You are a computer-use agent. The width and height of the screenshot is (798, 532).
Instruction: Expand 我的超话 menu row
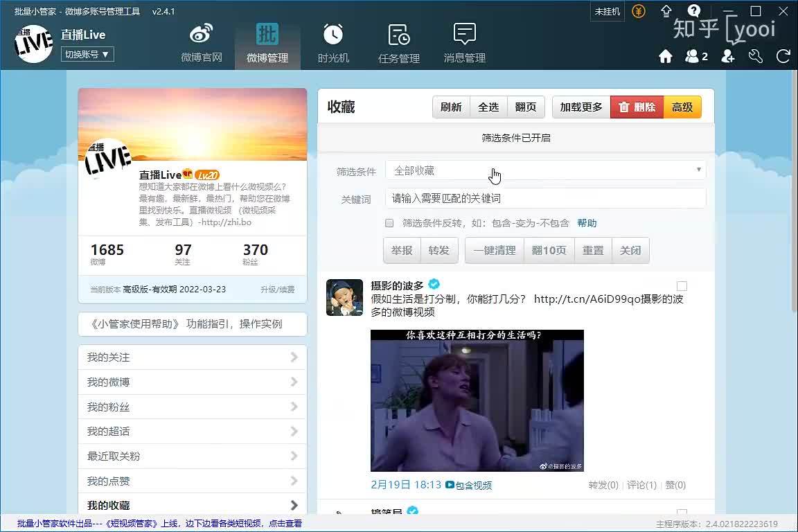[x=193, y=431]
